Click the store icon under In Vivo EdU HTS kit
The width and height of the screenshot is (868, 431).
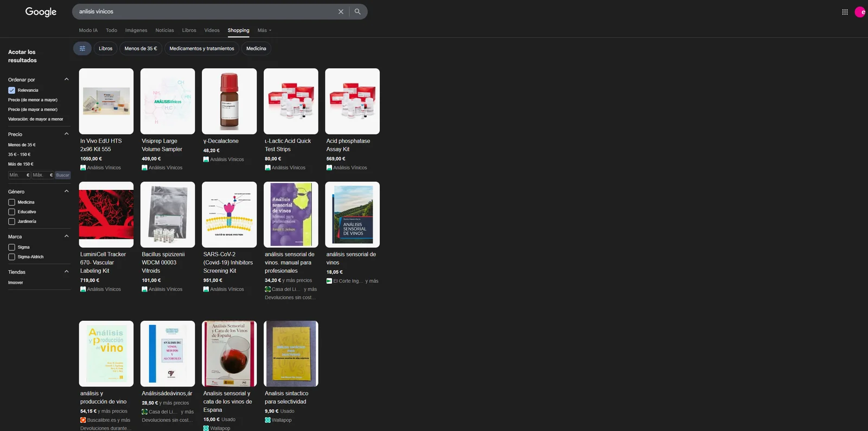tap(83, 168)
